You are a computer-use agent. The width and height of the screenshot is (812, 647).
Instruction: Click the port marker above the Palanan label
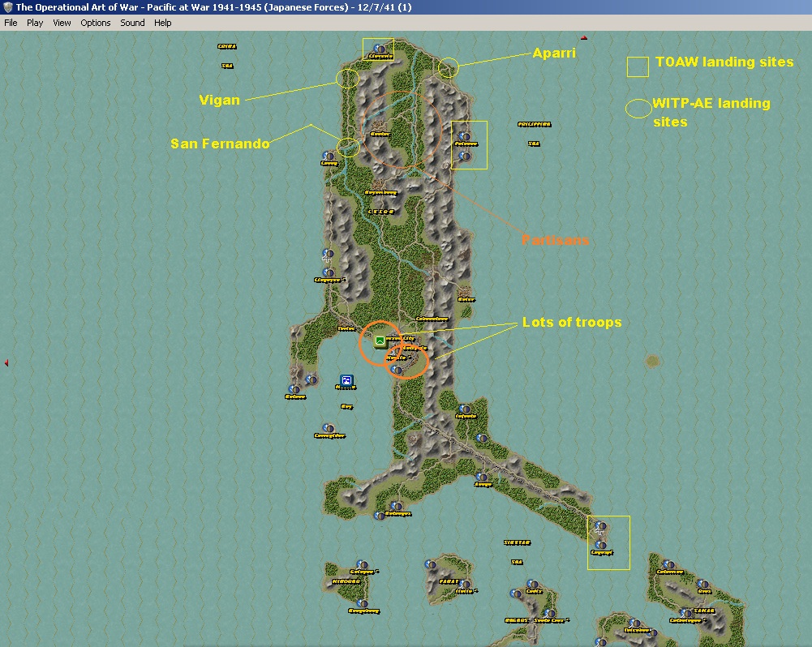tap(465, 137)
